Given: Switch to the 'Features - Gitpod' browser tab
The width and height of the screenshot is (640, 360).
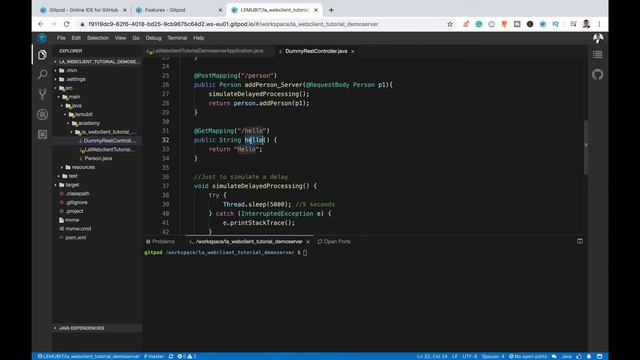Looking at the screenshot, I should 179,10.
